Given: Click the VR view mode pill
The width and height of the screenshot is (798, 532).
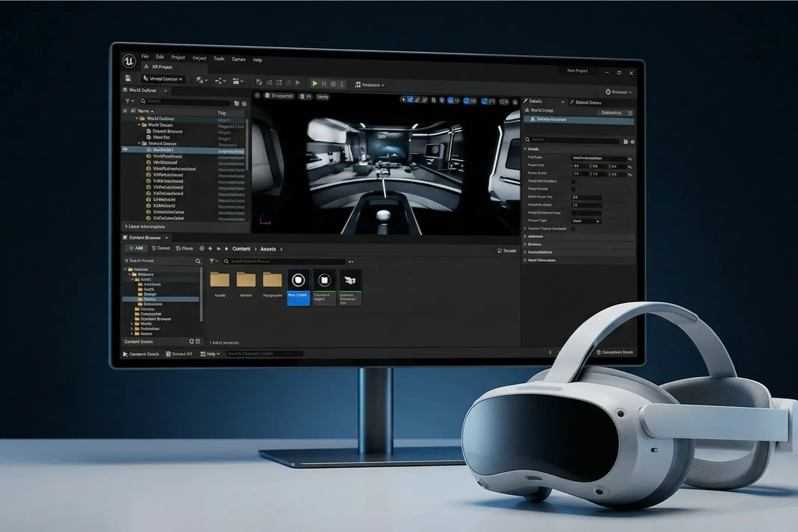Looking at the screenshot, I should tap(306, 97).
